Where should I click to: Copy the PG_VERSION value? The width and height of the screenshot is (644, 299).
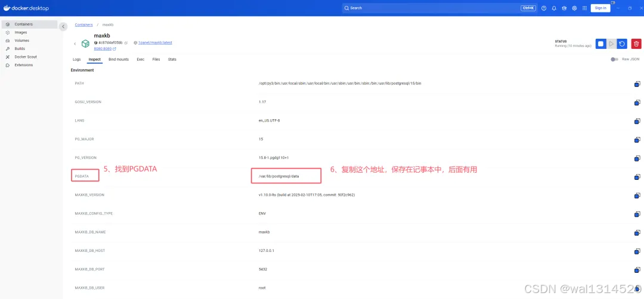click(x=637, y=158)
